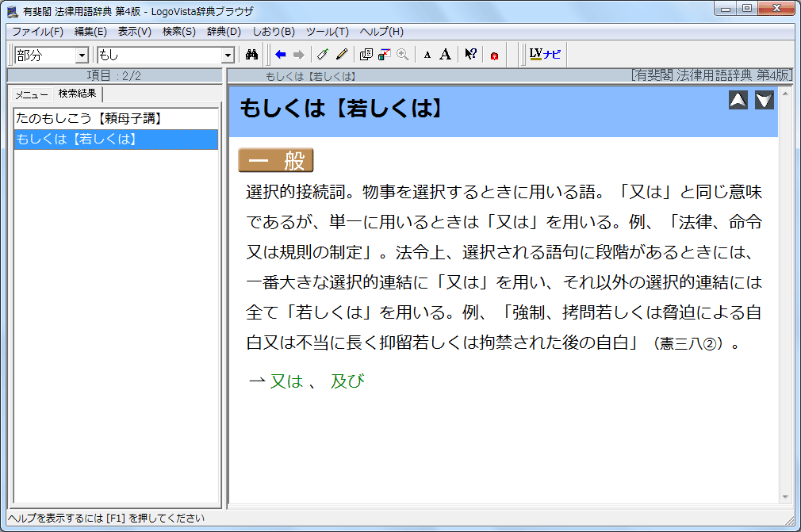
Task: Click the large A increase font size icon
Action: [x=446, y=55]
